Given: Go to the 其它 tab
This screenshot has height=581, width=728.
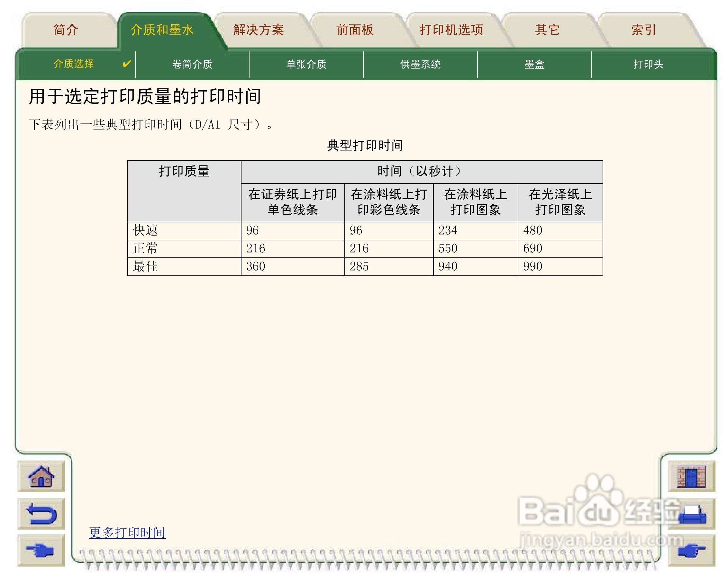Looking at the screenshot, I should point(547,30).
